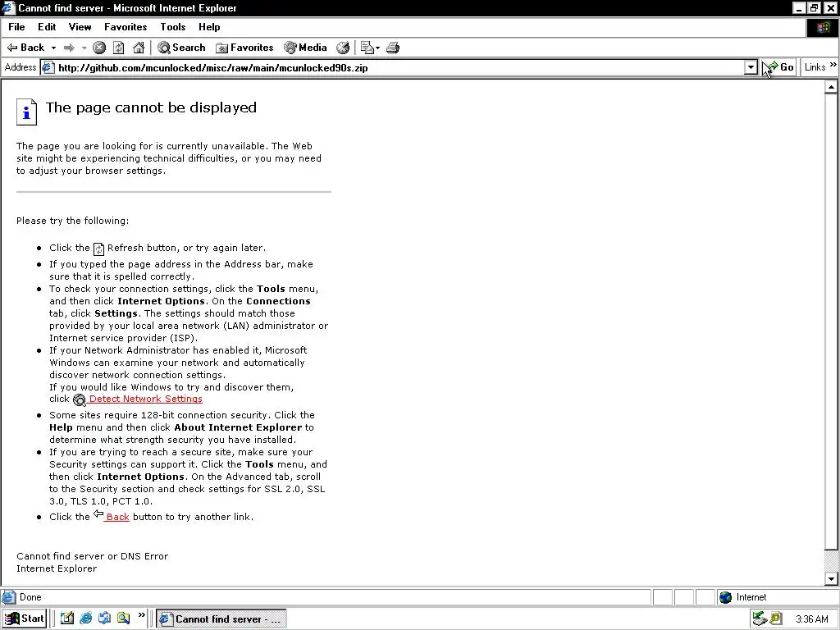This screenshot has height=630, width=840.
Task: Click the 'Cannot find server' taskbar button
Action: [221, 619]
